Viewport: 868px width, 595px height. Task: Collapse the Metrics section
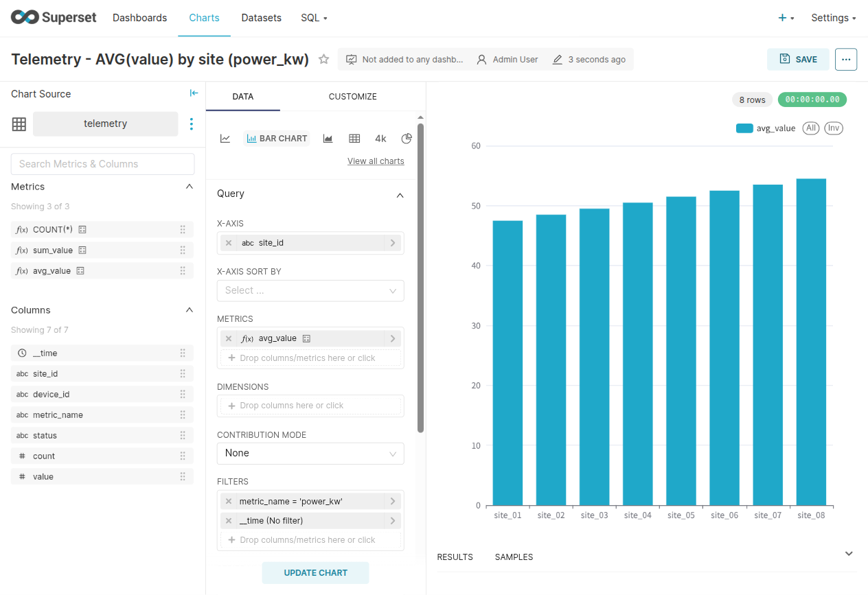tap(190, 187)
